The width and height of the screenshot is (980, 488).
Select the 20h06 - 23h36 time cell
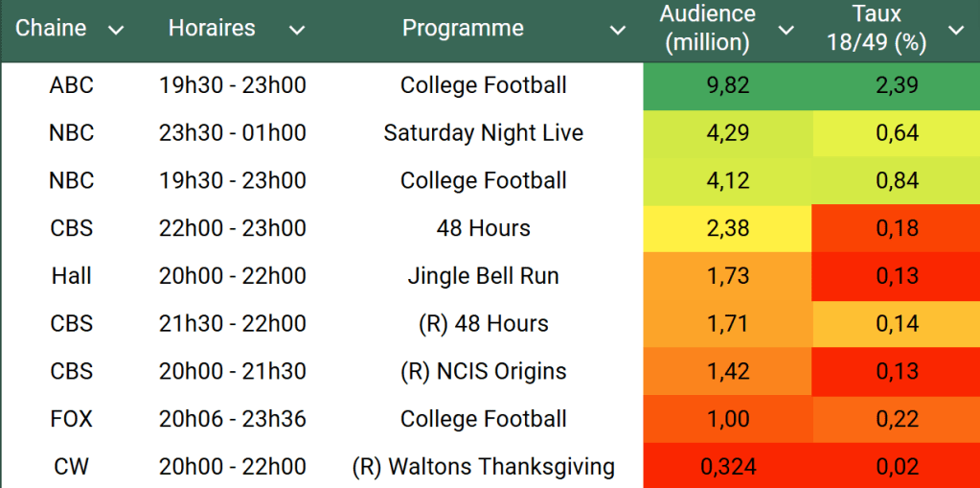[x=233, y=419]
